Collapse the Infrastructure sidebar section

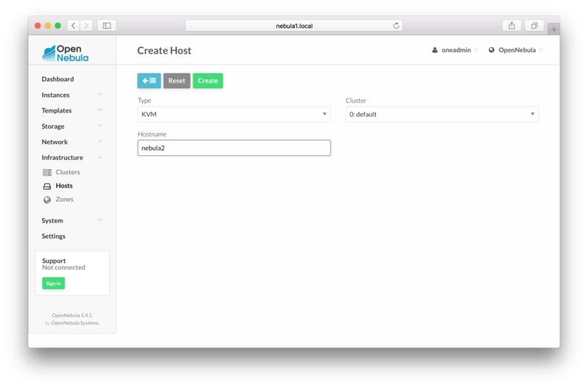tap(72, 157)
